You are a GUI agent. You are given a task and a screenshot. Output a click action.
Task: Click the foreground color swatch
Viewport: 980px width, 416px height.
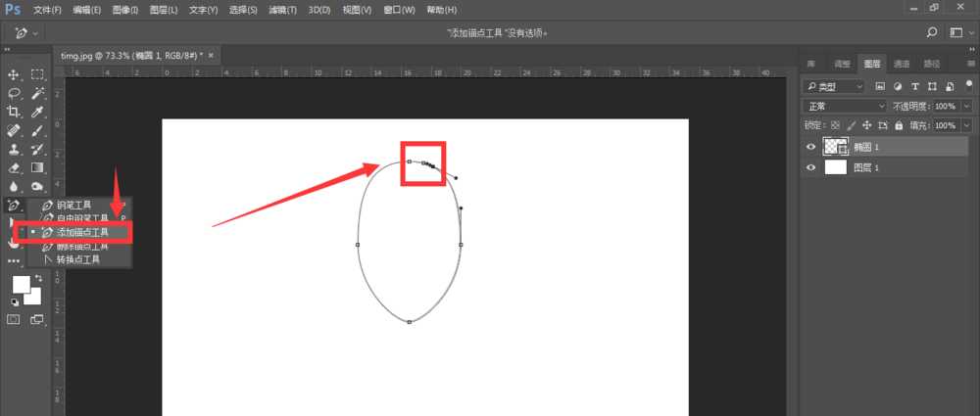(x=21, y=285)
